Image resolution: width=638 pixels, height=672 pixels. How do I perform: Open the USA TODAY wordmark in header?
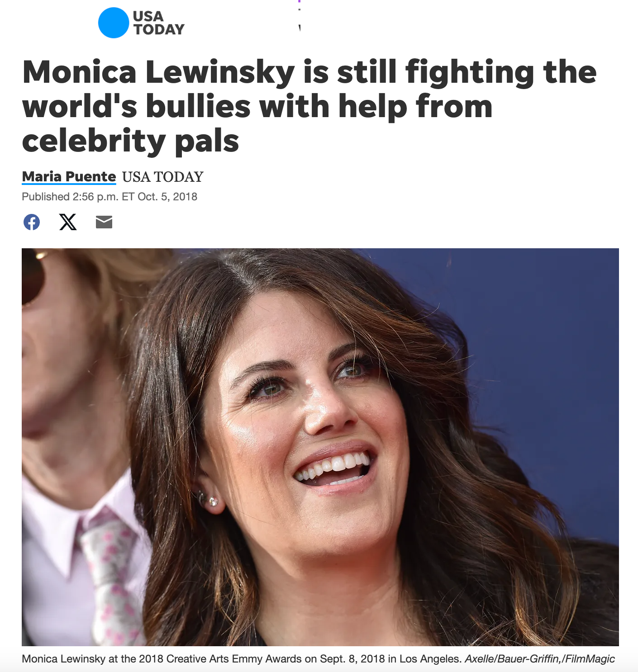click(159, 23)
